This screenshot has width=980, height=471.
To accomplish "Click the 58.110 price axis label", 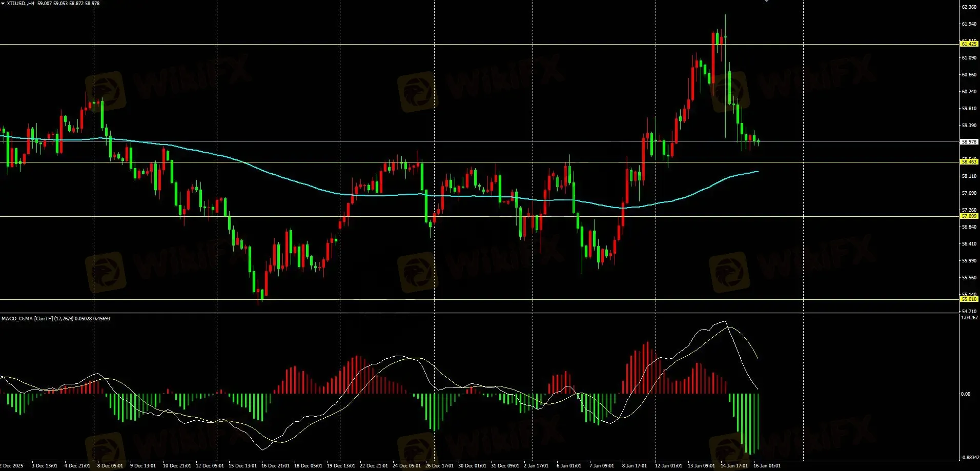I will [969, 176].
